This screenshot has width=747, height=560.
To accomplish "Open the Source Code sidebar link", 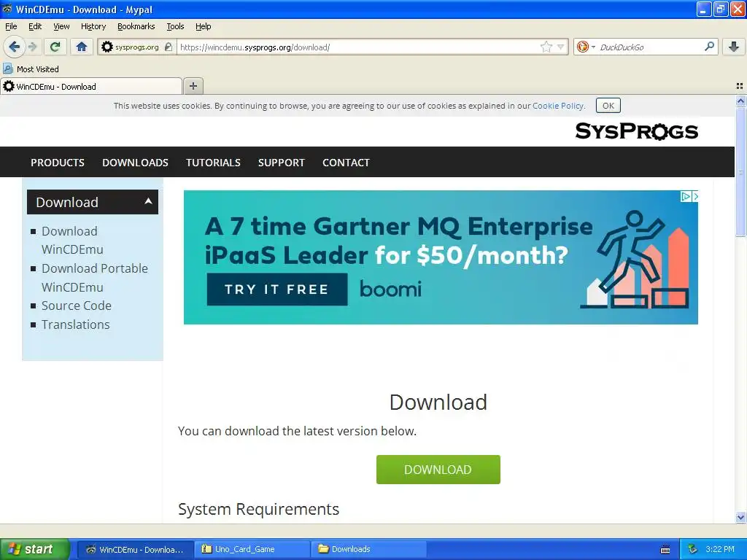I will (x=76, y=306).
